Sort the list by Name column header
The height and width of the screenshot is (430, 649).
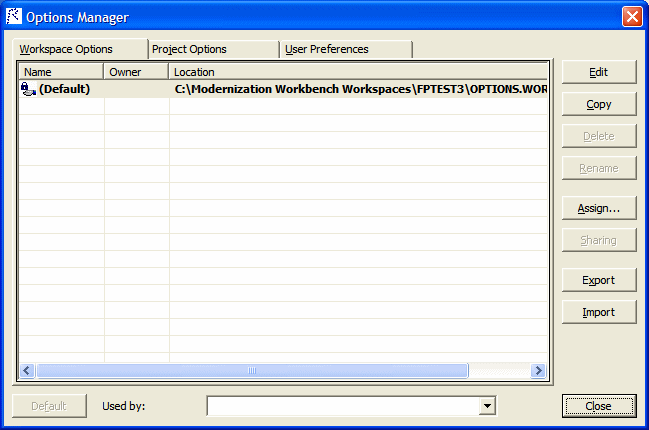(61, 72)
